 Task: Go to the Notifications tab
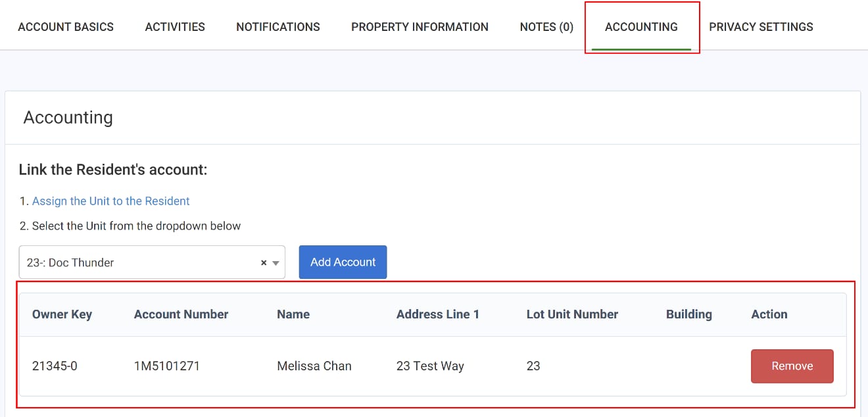[x=278, y=27]
